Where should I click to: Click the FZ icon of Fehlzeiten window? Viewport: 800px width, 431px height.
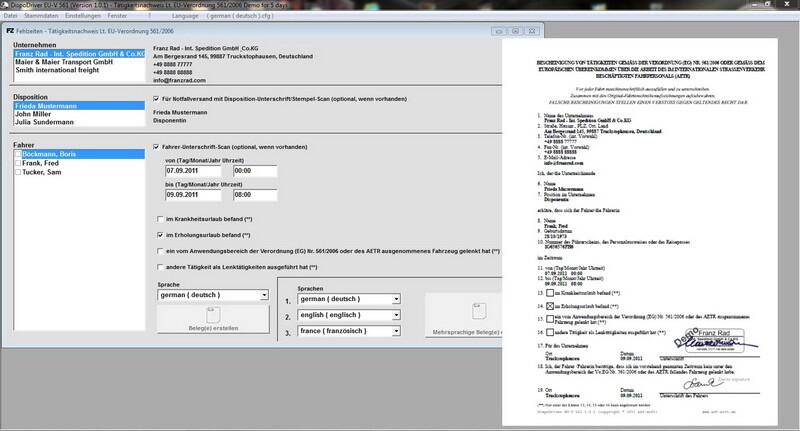pos(10,31)
